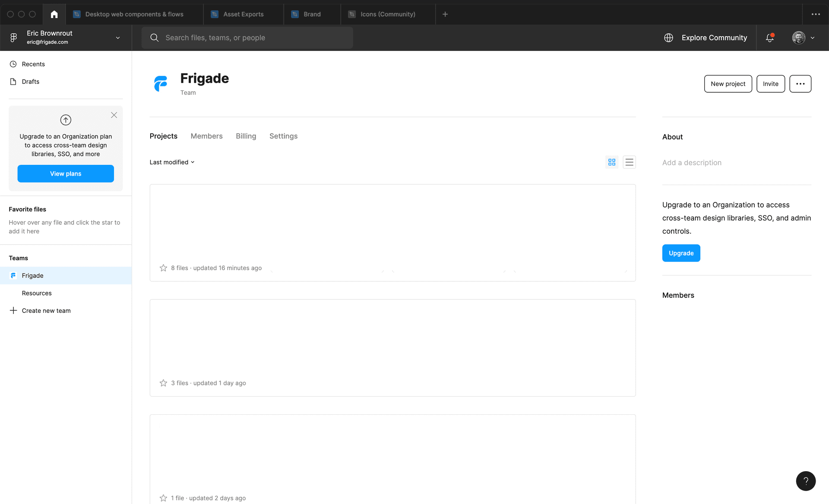Click the eric@frigade.com account email
The width and height of the screenshot is (829, 504).
coord(47,42)
